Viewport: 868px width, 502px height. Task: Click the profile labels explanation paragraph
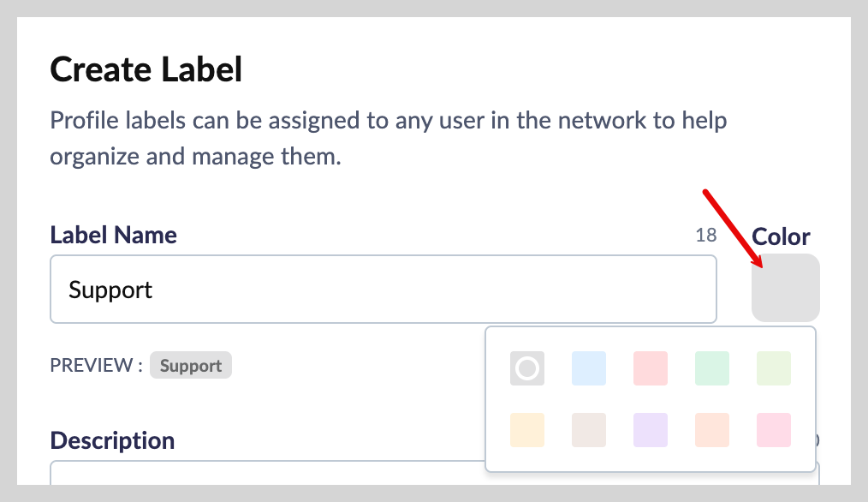(x=388, y=138)
